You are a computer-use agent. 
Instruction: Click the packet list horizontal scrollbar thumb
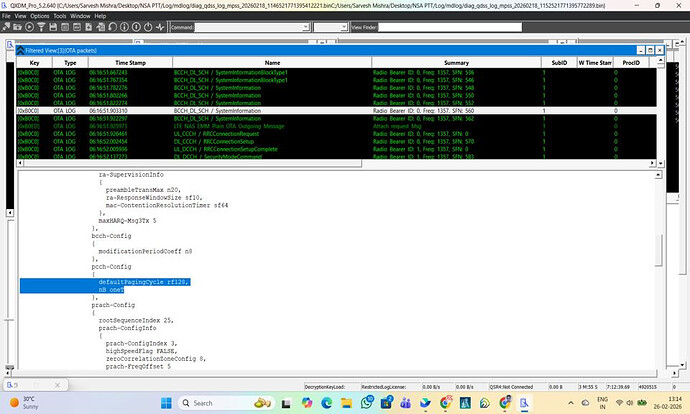(193, 163)
